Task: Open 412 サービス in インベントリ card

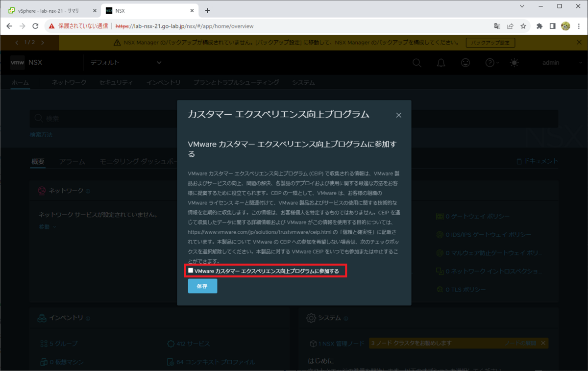Action: pos(188,344)
